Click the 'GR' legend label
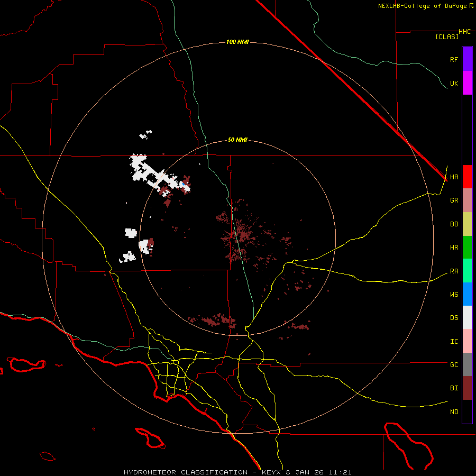This screenshot has width=476, height=476. click(454, 200)
